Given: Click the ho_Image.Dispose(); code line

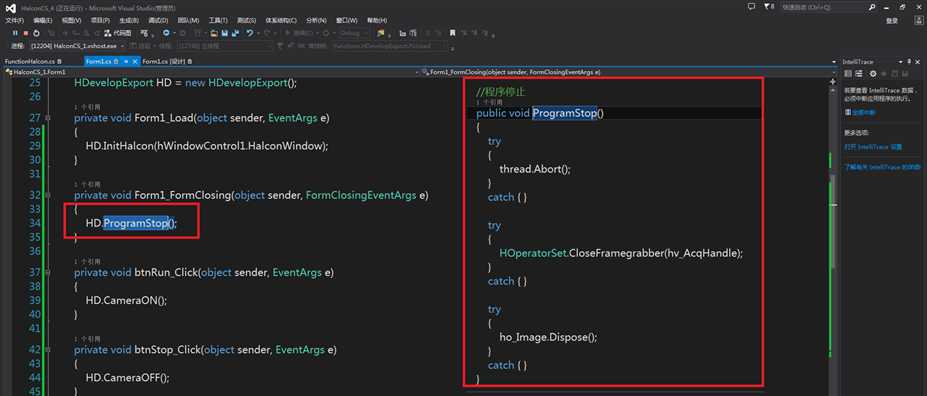Looking at the screenshot, I should point(548,337).
